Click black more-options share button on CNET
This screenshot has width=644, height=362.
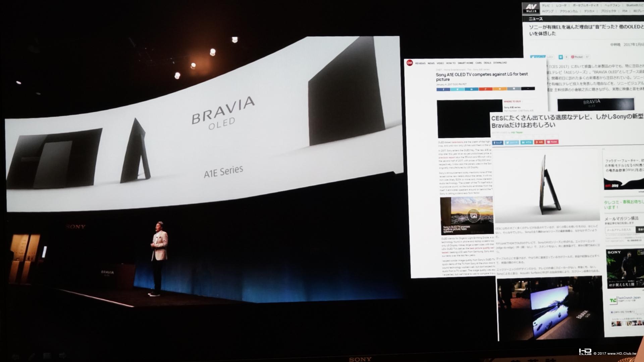click(x=528, y=89)
